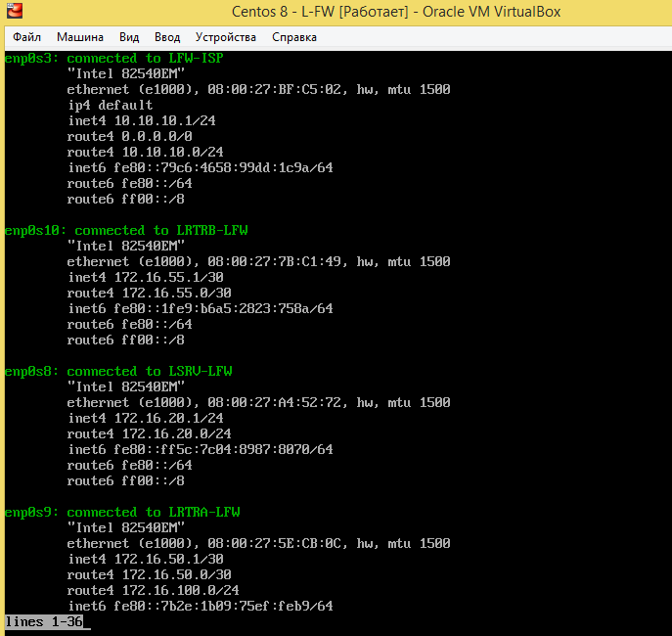Image resolution: width=672 pixels, height=636 pixels.
Task: Click the 'ip4 default' line
Action: 111,106
